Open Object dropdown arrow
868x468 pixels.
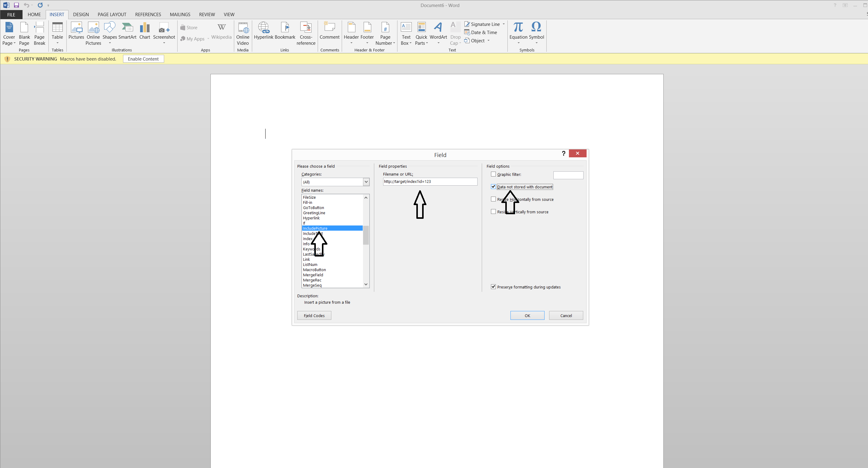488,41
